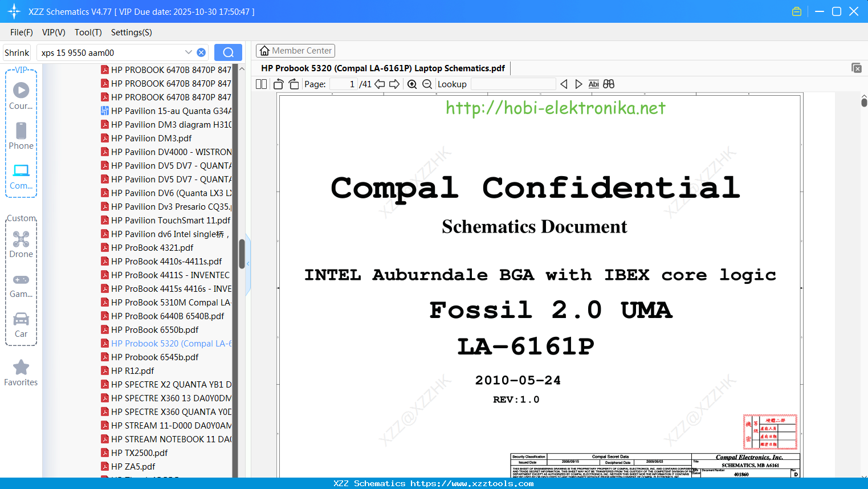This screenshot has height=489, width=868.
Task: Toggle the Abi text-match option
Action: tap(593, 84)
